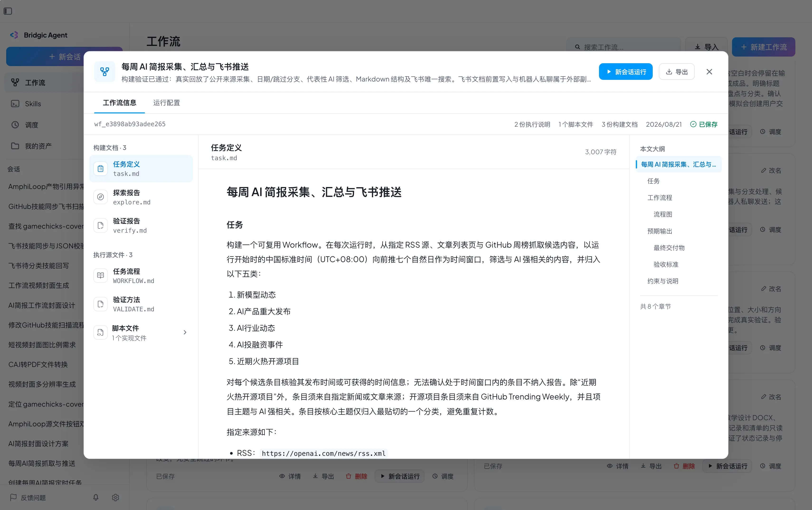The image size is (812, 510).
Task: Click the notification bell icon
Action: coord(96,497)
